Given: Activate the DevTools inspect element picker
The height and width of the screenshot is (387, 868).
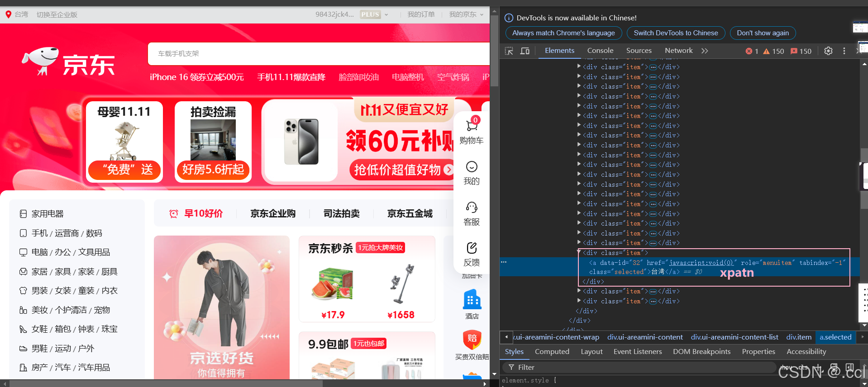Looking at the screenshot, I should [x=509, y=51].
